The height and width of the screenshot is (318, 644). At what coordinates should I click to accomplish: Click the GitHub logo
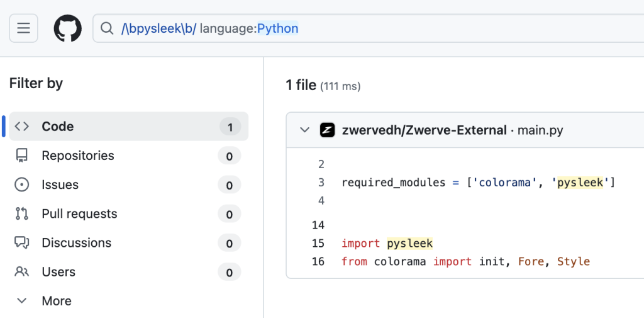[x=67, y=28]
